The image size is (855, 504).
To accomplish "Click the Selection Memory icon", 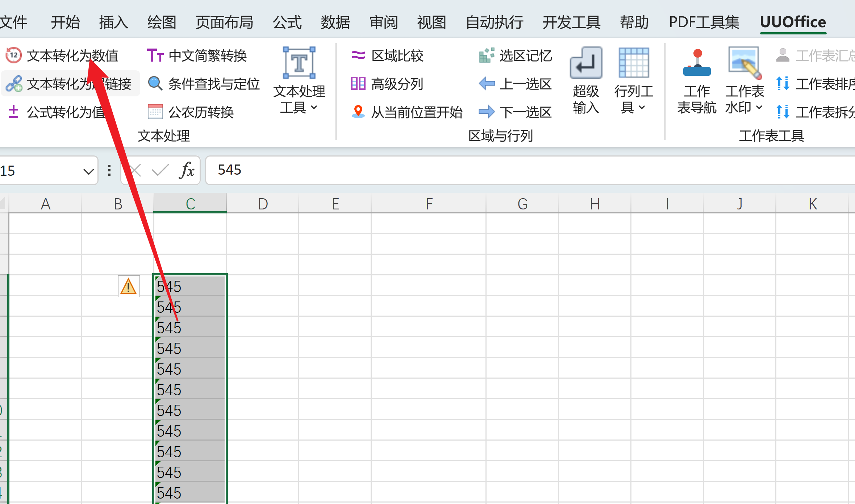I will [487, 55].
